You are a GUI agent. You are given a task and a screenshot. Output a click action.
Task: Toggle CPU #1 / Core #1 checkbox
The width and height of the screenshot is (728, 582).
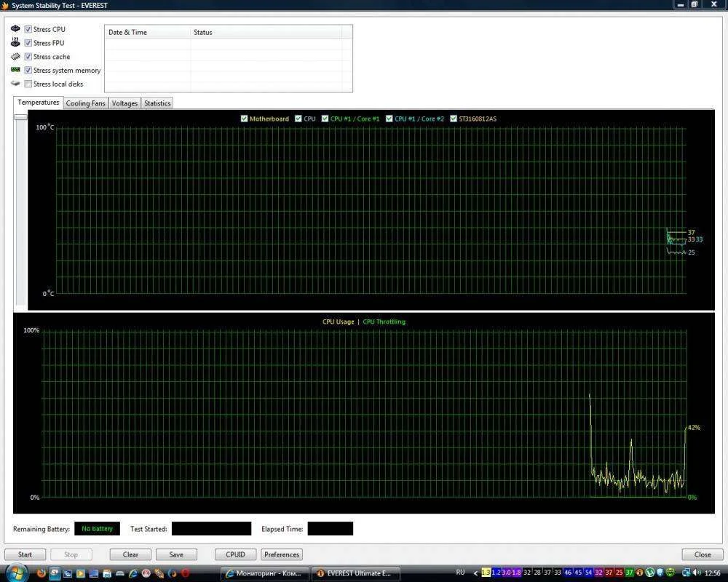point(325,119)
